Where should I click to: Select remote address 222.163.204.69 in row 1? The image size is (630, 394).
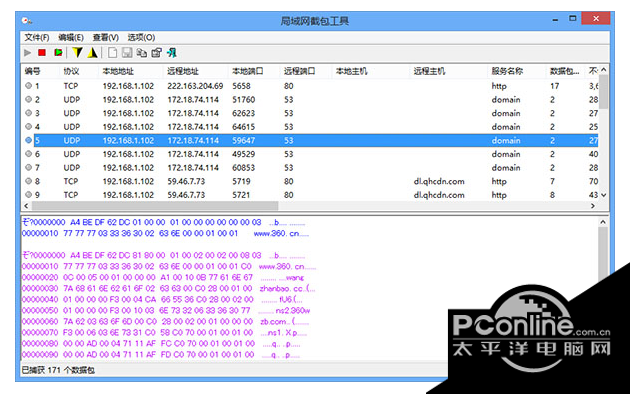coord(195,86)
